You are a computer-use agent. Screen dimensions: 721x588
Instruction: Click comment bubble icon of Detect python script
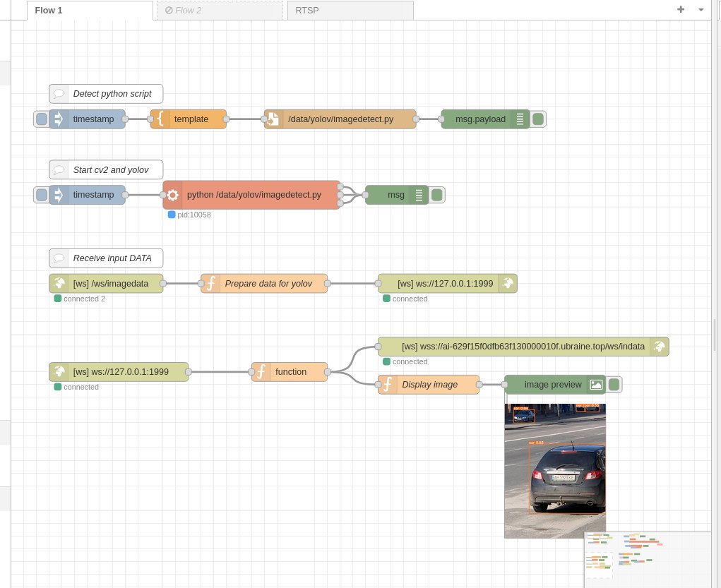[59, 94]
